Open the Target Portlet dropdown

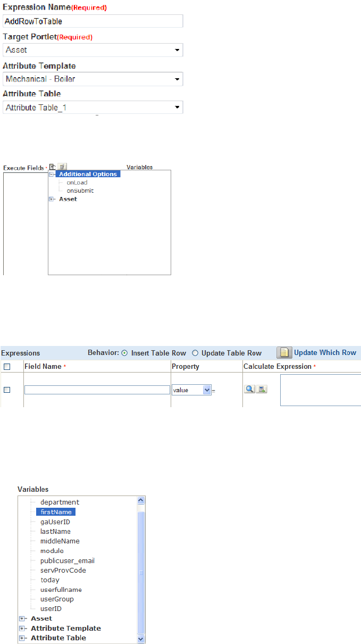(x=93, y=50)
